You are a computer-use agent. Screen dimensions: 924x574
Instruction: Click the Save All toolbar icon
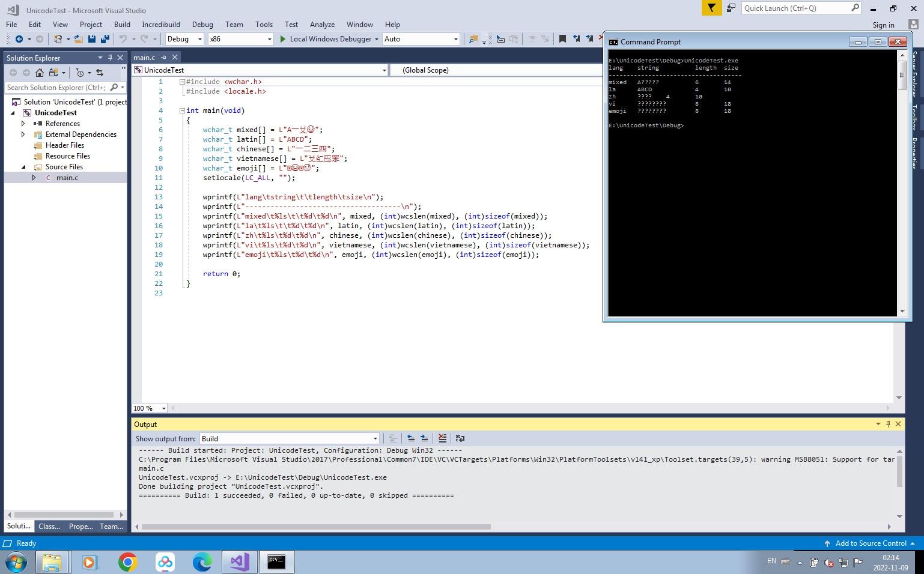click(105, 39)
